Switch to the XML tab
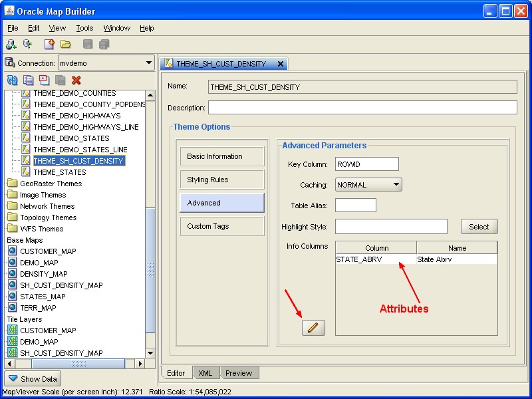Image resolution: width=532 pixels, height=399 pixels. pyautogui.click(x=205, y=373)
